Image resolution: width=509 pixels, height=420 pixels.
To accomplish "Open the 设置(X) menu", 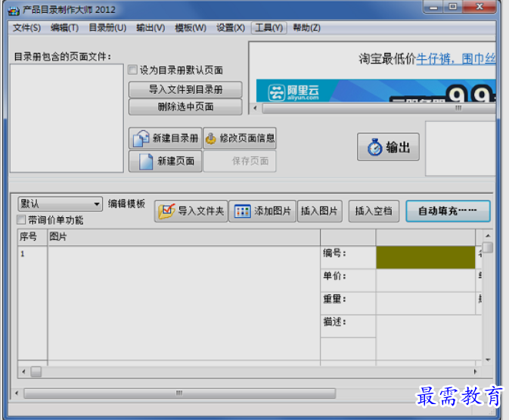I will point(231,28).
